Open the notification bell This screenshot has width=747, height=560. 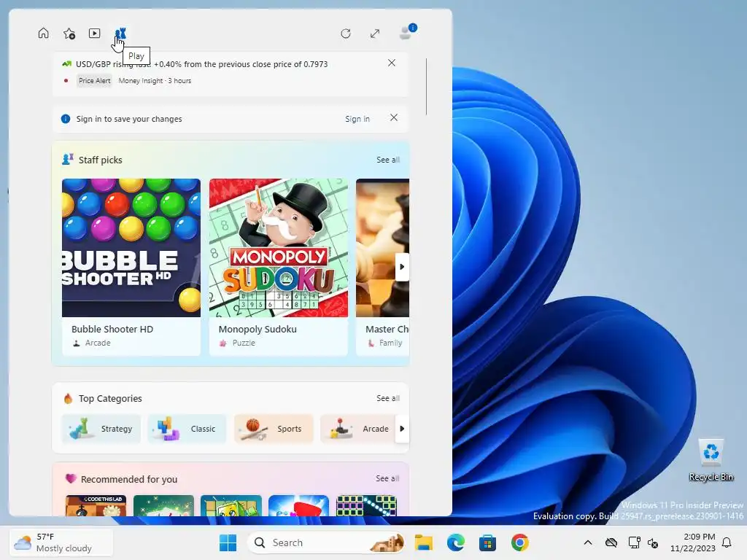[x=727, y=542]
